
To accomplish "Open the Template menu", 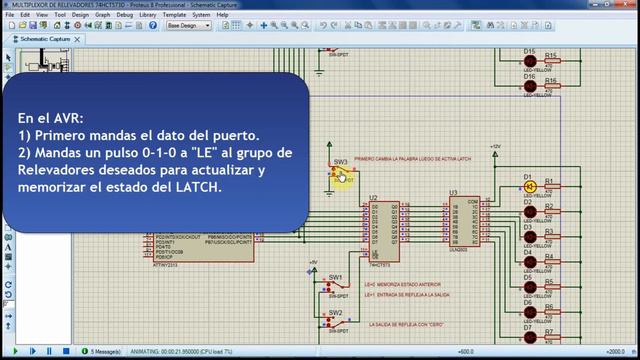I will 174,15.
